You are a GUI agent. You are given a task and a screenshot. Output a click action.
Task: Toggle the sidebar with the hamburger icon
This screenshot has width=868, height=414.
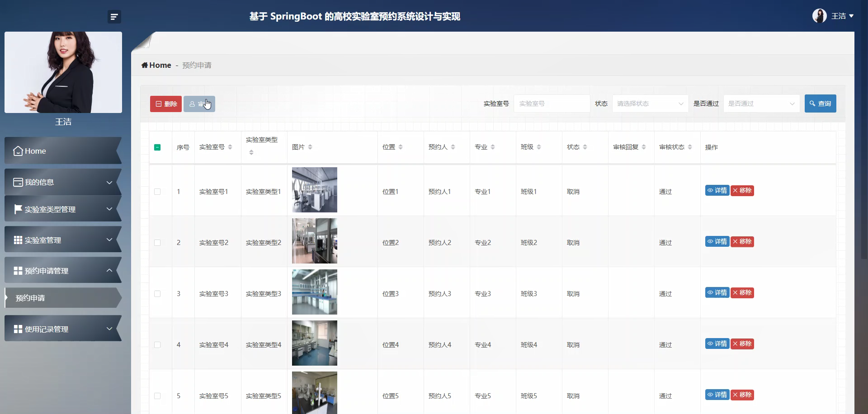point(114,16)
